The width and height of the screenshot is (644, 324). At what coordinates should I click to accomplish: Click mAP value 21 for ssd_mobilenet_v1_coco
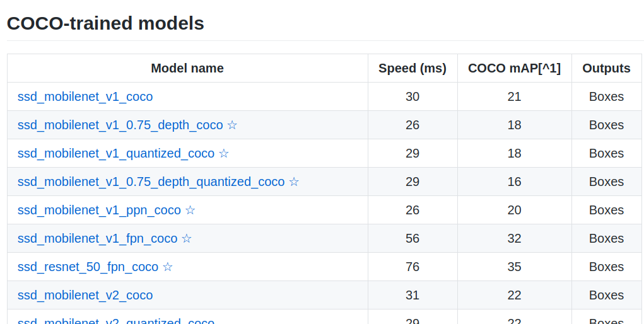pyautogui.click(x=514, y=96)
